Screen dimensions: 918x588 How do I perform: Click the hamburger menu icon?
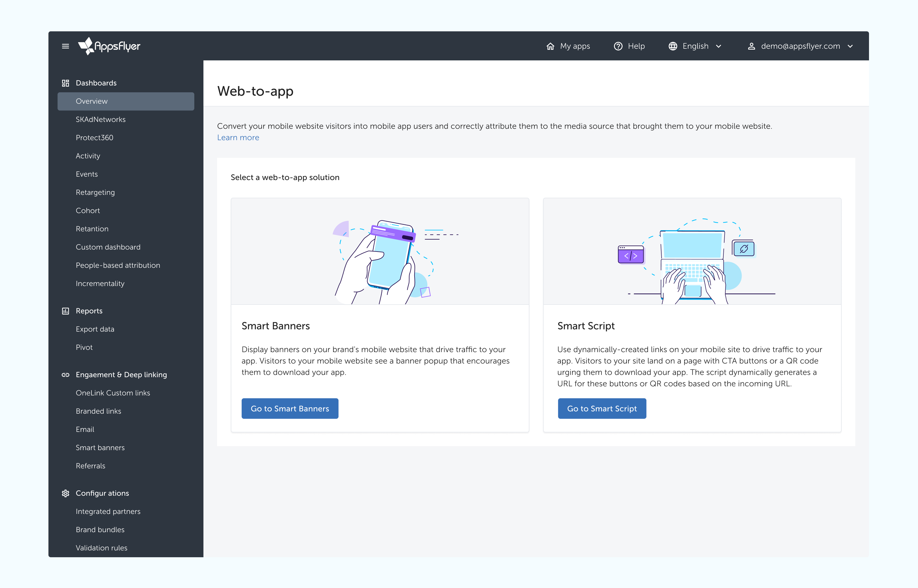65,46
